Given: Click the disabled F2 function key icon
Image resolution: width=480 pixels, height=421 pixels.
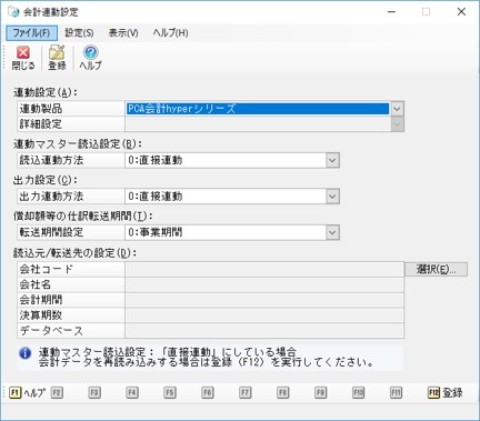Looking at the screenshot, I should click(57, 393).
